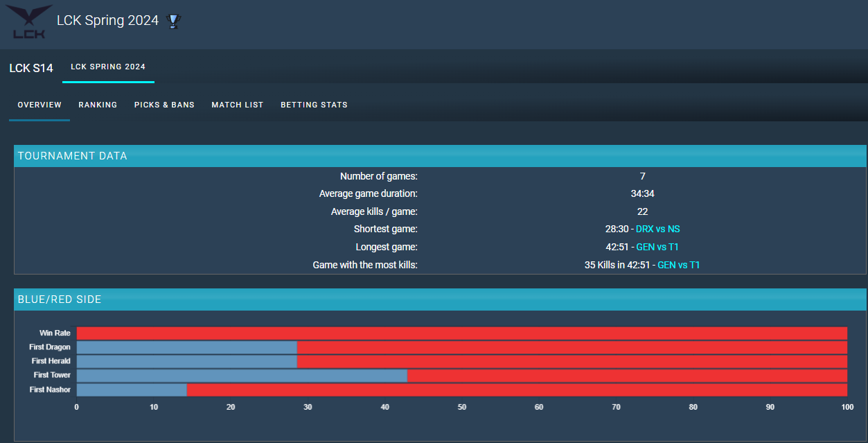Click the Win Rate axis label
Viewport: 868px width, 443px height.
coord(55,333)
